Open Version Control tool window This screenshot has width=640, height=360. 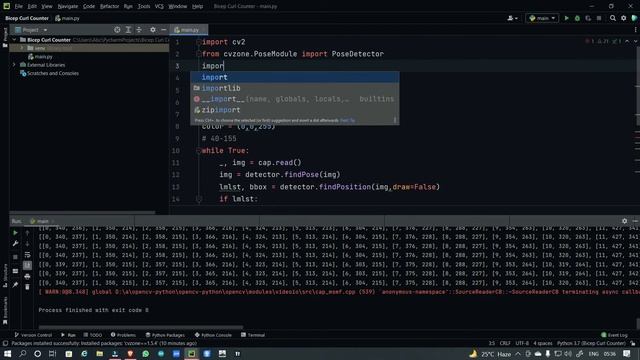tap(33, 335)
